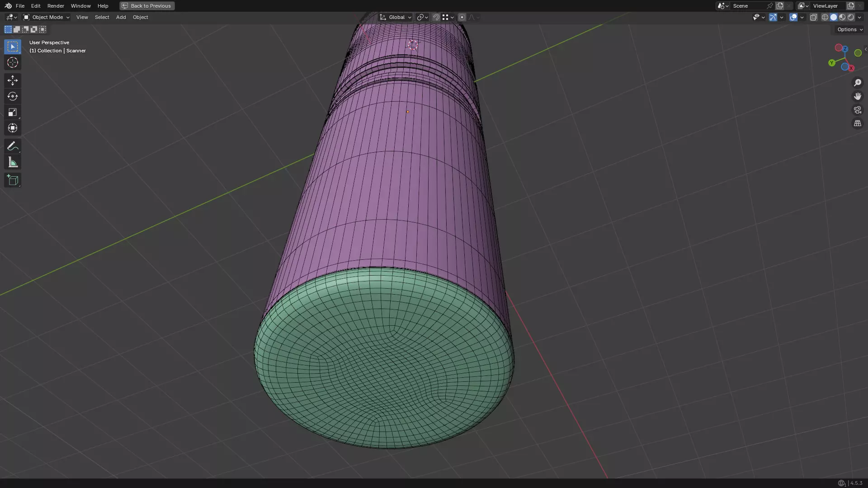Open the Help menu
Image resolution: width=868 pixels, height=488 pixels.
103,6
